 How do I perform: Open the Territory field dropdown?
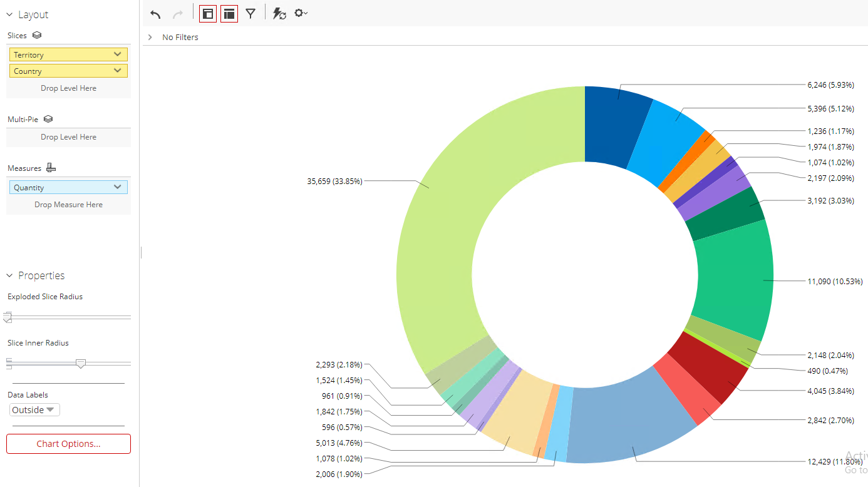118,54
